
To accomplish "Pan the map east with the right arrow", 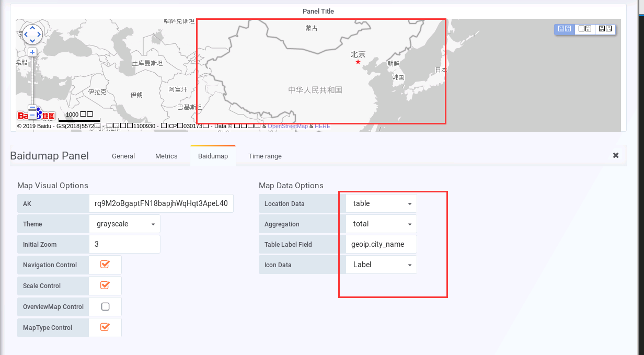I will point(38,34).
